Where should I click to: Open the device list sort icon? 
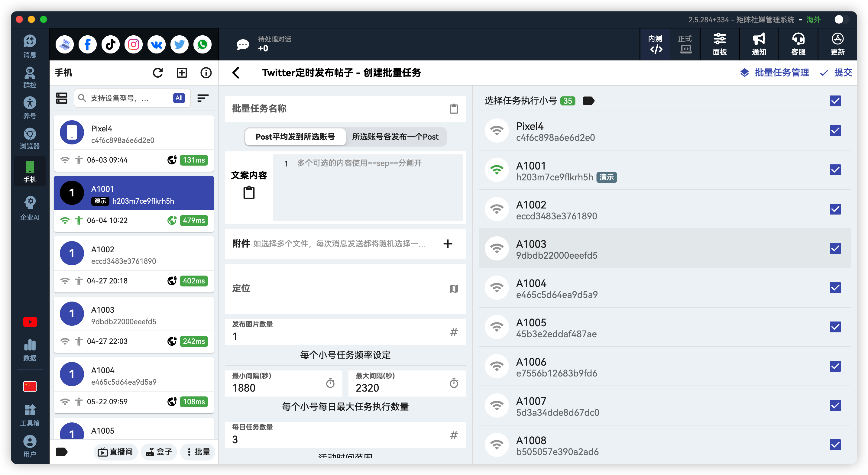tap(203, 98)
